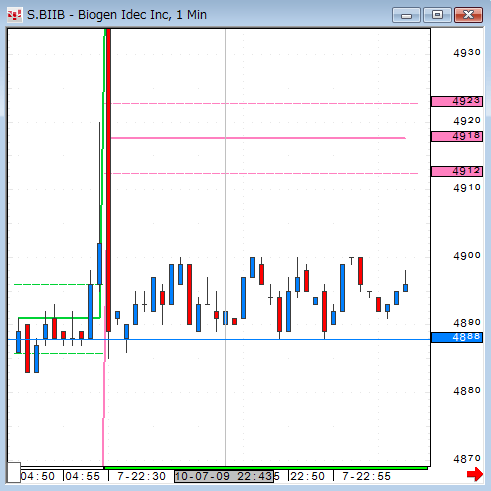
Task: Maximize the S.BIIB chart window
Action: click(437, 15)
